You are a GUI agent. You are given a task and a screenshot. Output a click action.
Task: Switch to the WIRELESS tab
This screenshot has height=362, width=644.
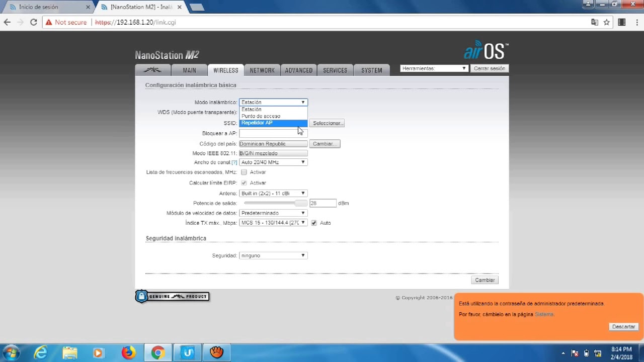click(225, 70)
